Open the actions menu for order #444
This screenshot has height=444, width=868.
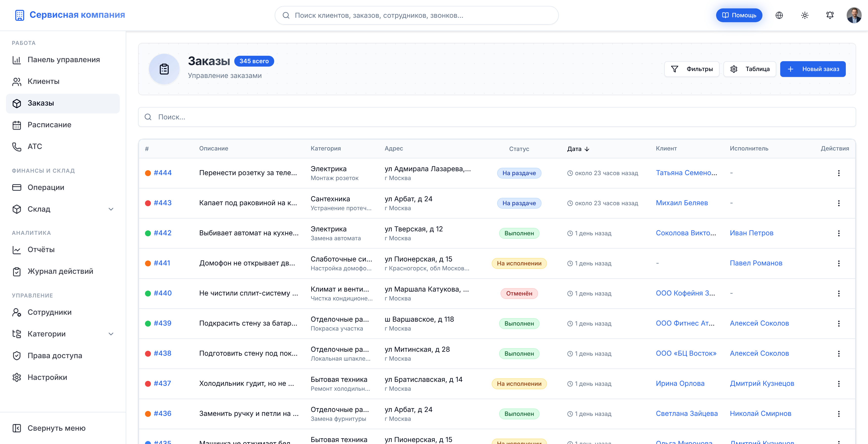(x=839, y=173)
